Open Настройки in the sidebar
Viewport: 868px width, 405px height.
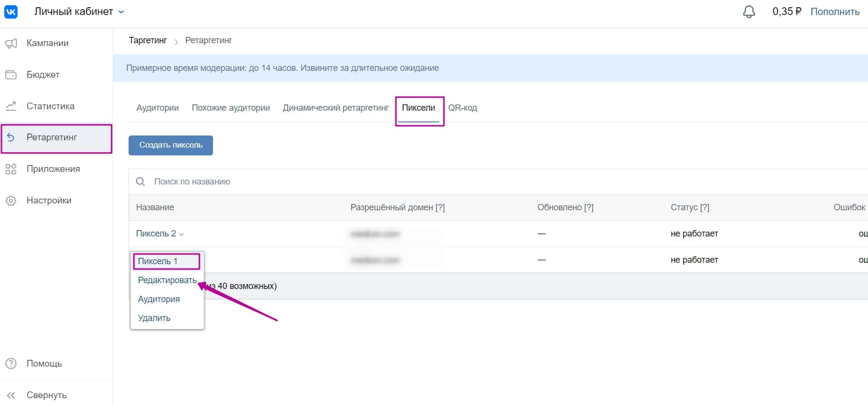pos(49,201)
